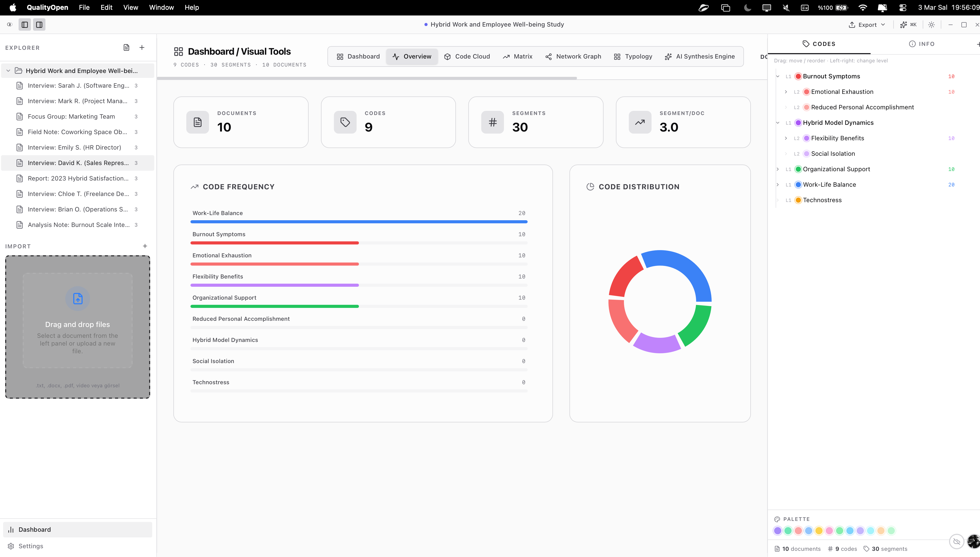Viewport: 980px width, 557px height.
Task: Expand the Work-Life Balance code
Action: tap(777, 185)
